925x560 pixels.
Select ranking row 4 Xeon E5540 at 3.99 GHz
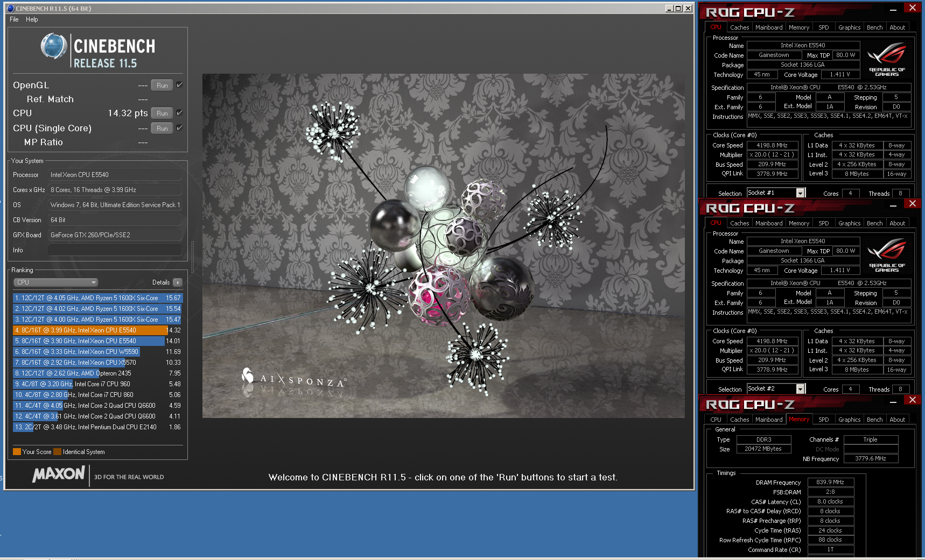(x=98, y=330)
